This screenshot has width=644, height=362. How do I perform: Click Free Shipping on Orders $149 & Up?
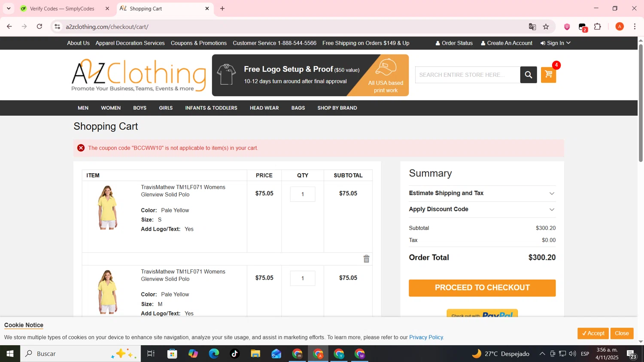(366, 43)
